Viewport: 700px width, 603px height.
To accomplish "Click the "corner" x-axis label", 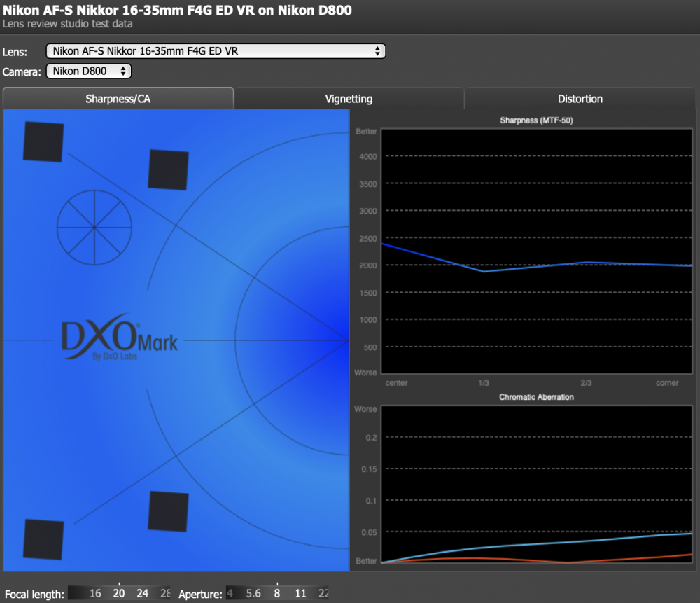I will [667, 383].
